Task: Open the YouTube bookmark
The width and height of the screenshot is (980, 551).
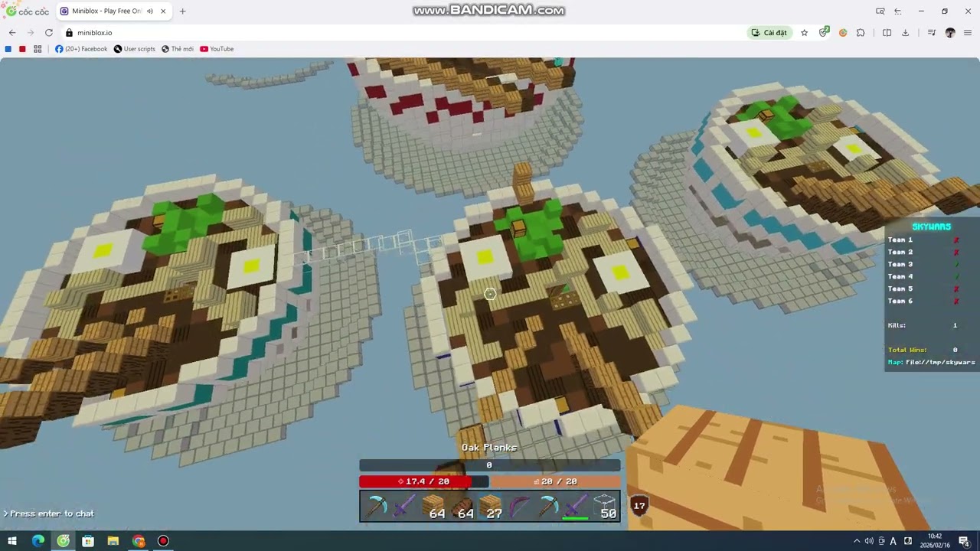Action: (x=217, y=49)
